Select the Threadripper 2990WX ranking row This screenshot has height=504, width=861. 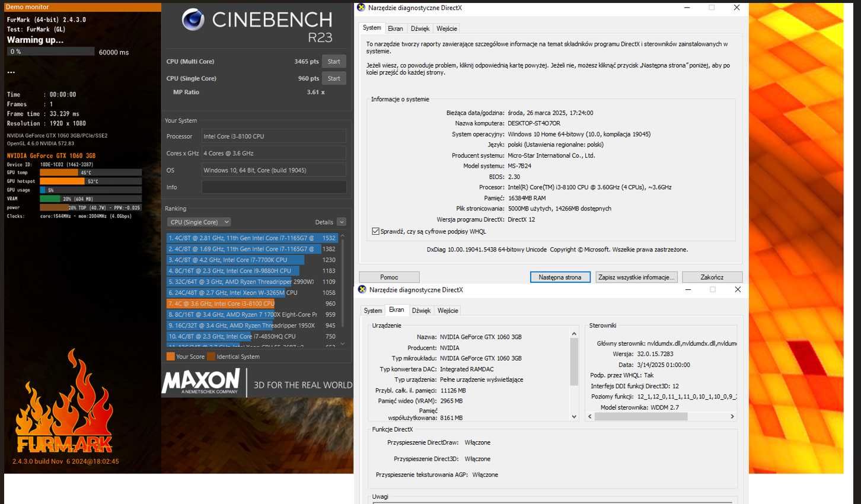point(253,282)
